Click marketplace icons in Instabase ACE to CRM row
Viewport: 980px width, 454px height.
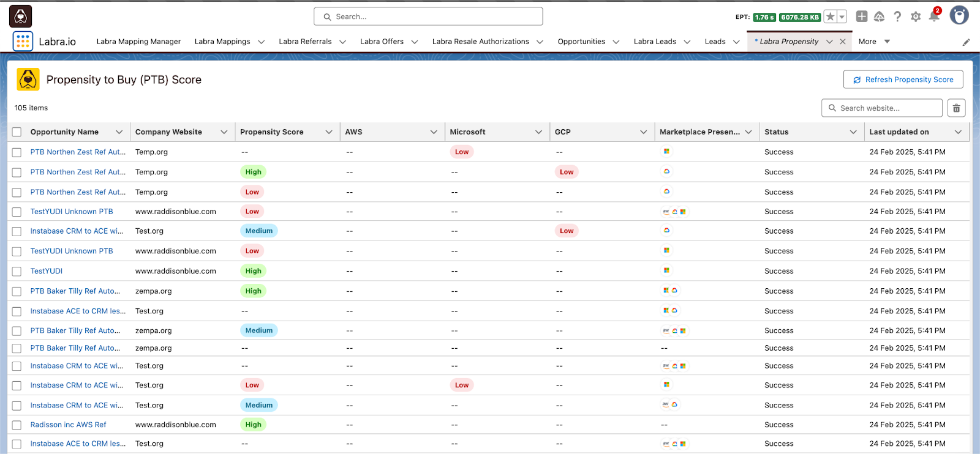(x=670, y=311)
